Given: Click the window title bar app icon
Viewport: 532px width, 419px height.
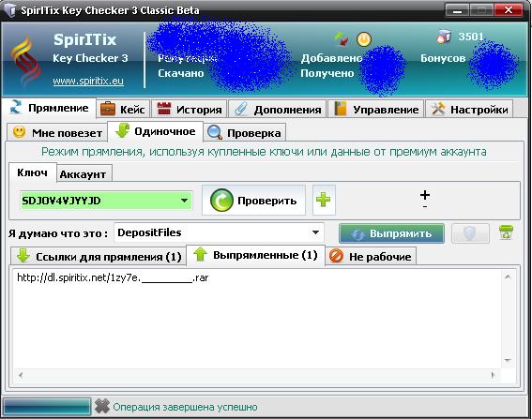Looking at the screenshot, I should pos(9,9).
